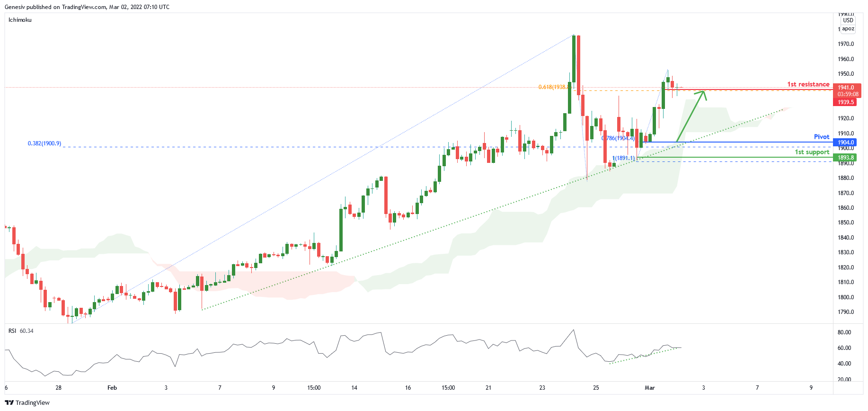Screen dimensions: 868x411
Task: Open the apoz unit selector
Action: [x=848, y=29]
